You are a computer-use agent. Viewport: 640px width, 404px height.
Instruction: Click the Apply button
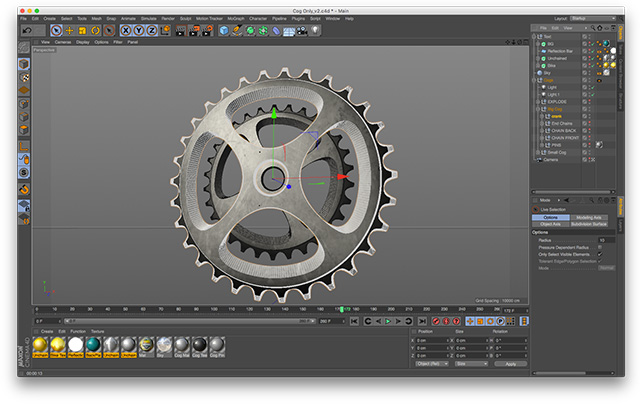(510, 364)
